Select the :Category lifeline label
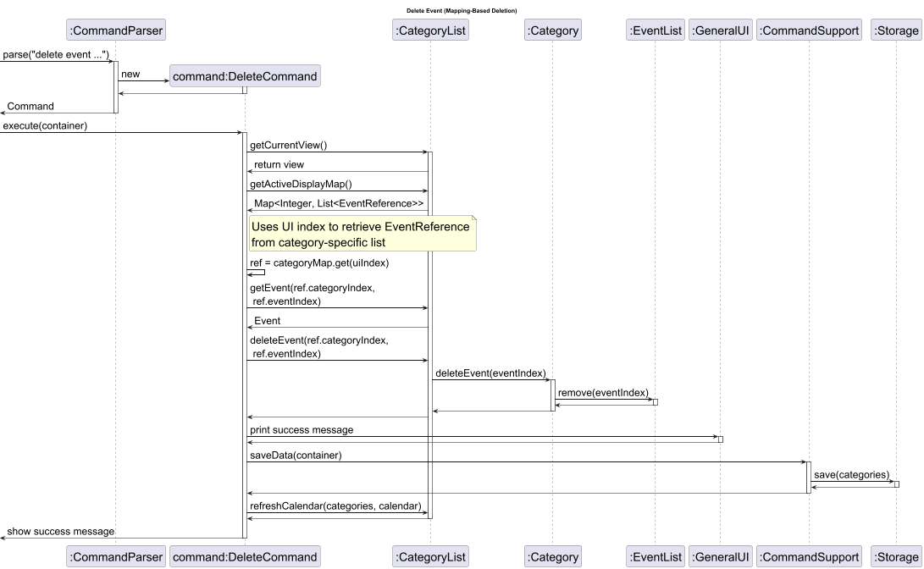The height and width of the screenshot is (569, 924). click(x=552, y=30)
